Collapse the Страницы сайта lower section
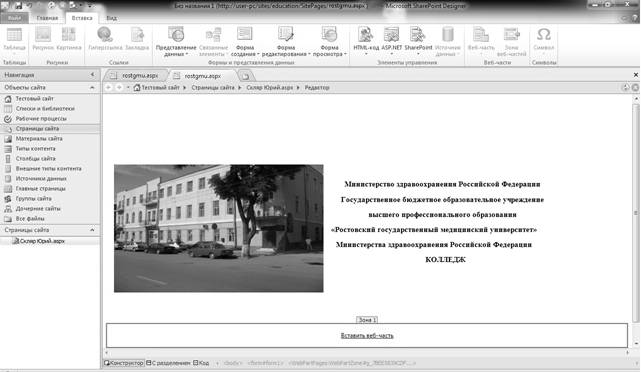Screen dimensions: 641x372 pyautogui.click(x=92, y=230)
